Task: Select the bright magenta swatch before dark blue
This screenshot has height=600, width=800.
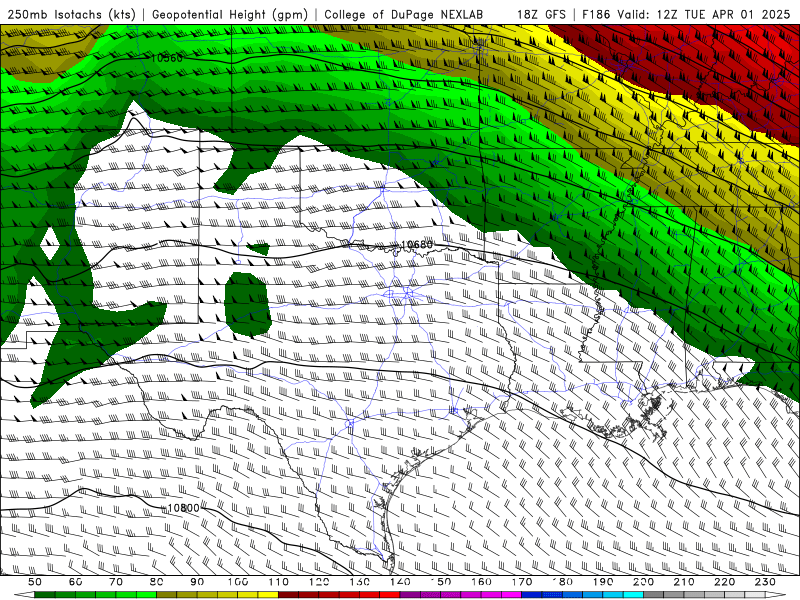Action: pos(511,595)
